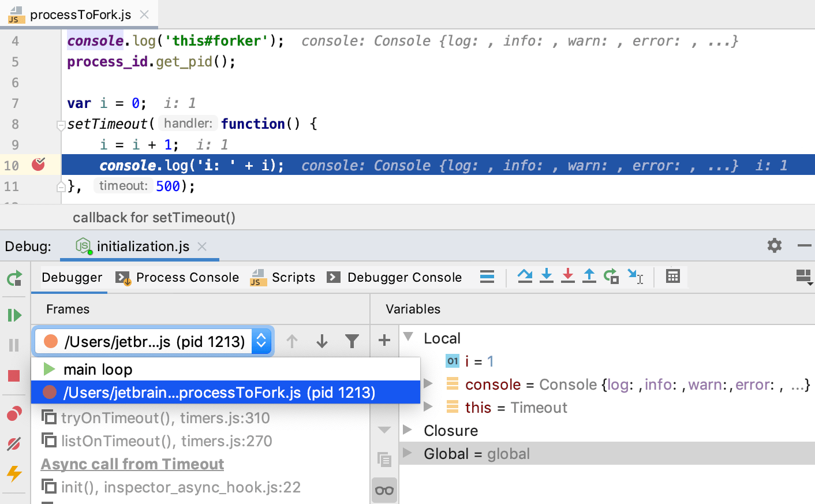Open the thread selector dropdown
The width and height of the screenshot is (815, 504).
pos(260,341)
